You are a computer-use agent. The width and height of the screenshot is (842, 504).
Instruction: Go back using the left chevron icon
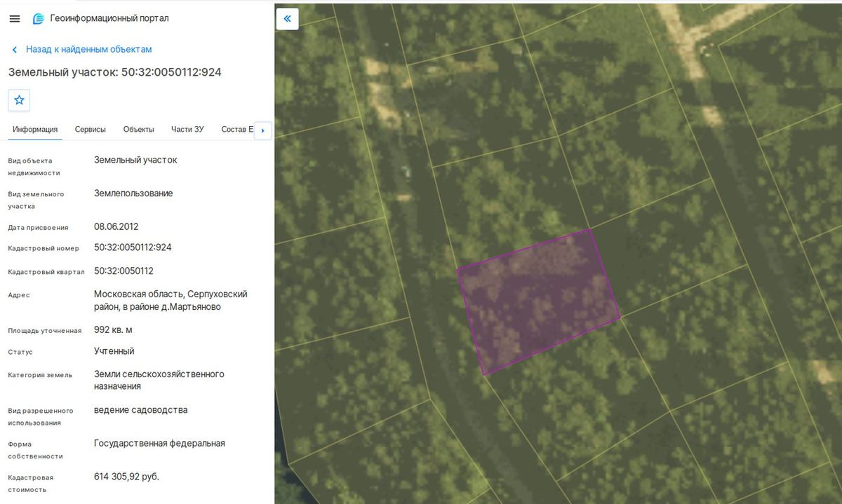15,50
